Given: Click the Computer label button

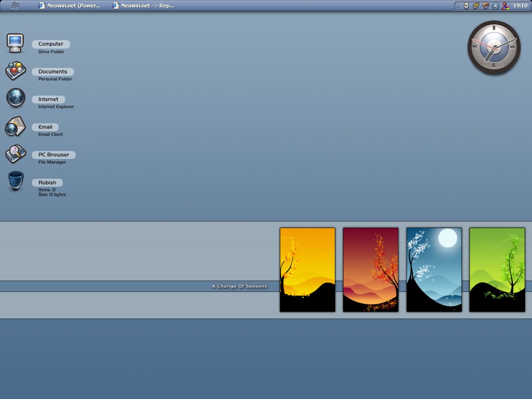Looking at the screenshot, I should [51, 43].
